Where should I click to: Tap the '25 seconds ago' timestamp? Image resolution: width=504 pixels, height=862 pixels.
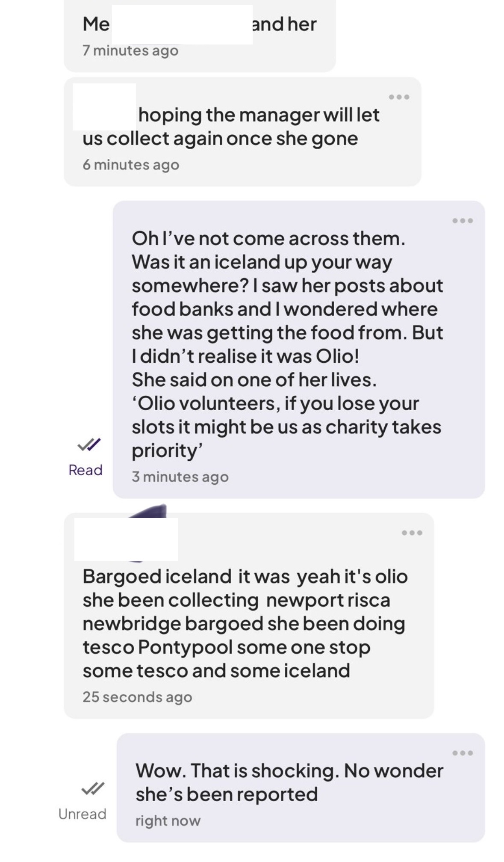pos(137,697)
